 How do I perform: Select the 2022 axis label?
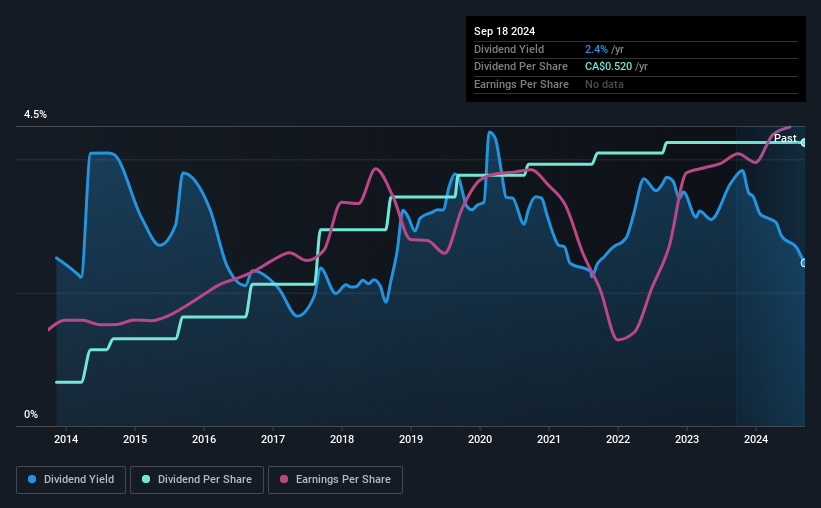click(x=618, y=439)
